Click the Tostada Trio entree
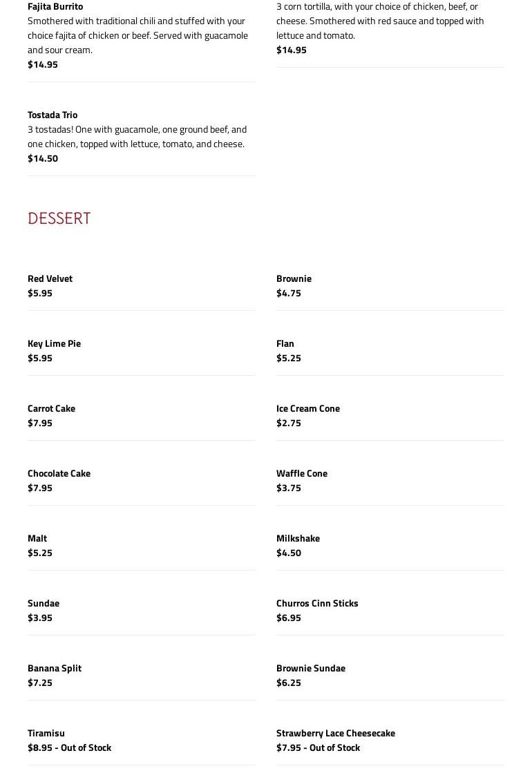This screenshot has width=532, height=773. coord(53,115)
